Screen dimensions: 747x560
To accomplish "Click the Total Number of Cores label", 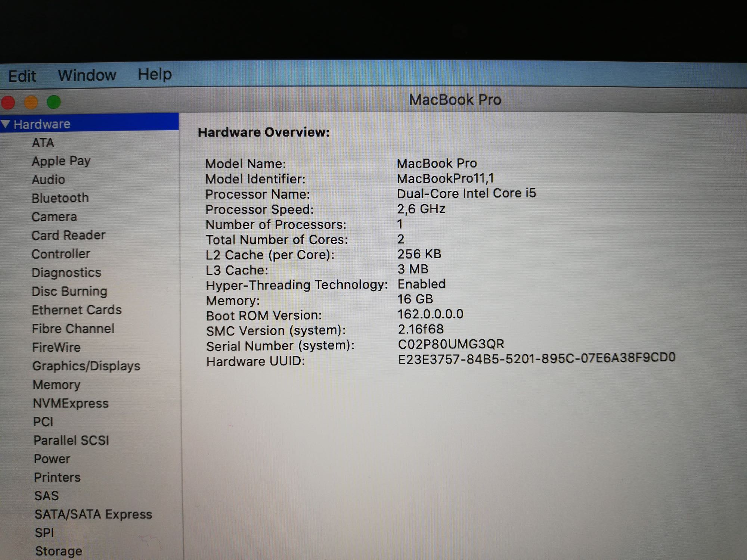I will (277, 240).
